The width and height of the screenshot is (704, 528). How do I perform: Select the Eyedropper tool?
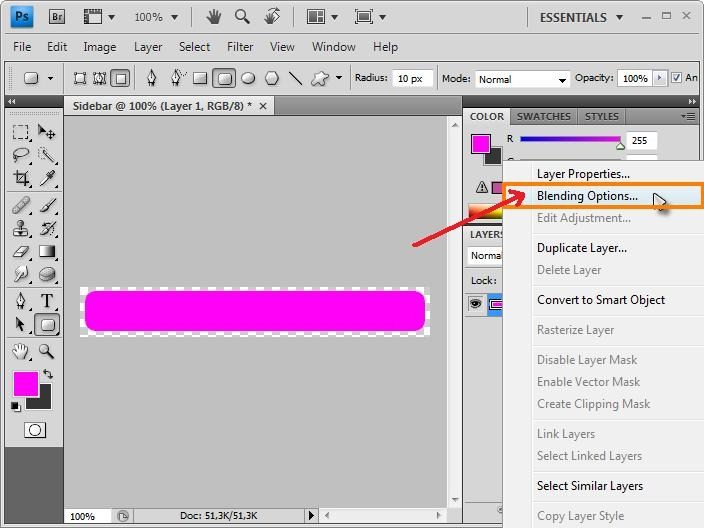coord(47,178)
